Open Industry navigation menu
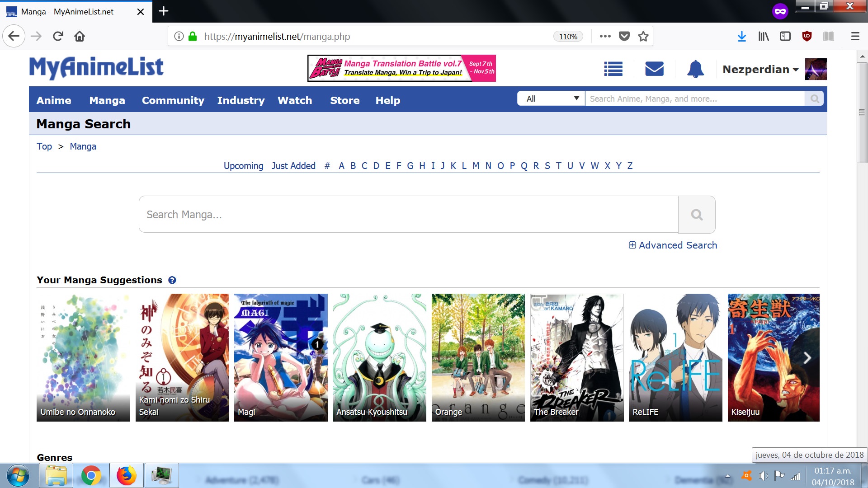Viewport: 868px width, 488px height. point(241,100)
